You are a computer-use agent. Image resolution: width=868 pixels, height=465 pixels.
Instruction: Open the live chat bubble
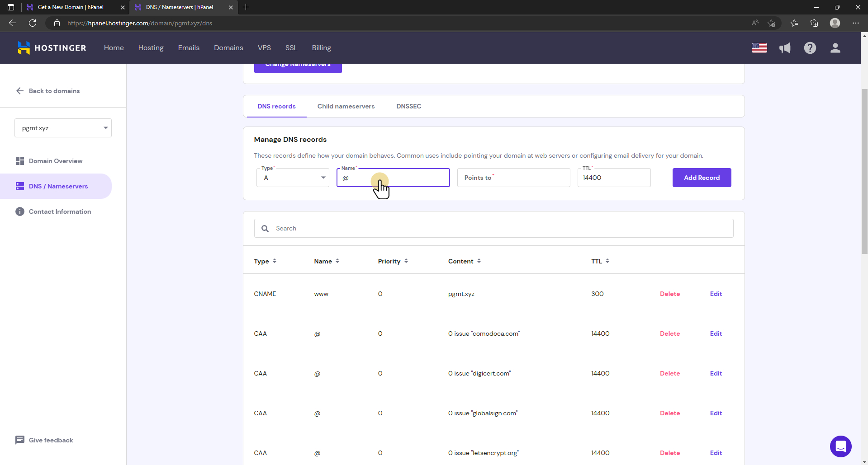841,446
